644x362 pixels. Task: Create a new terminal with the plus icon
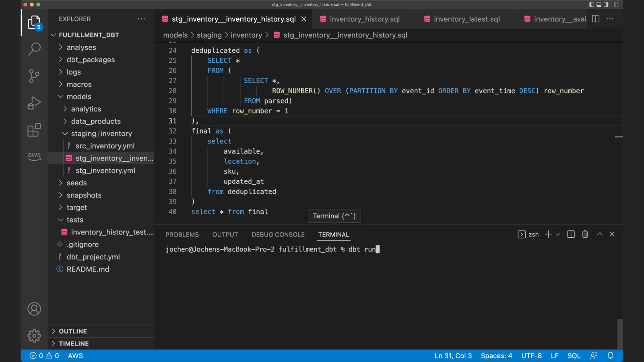click(x=548, y=234)
